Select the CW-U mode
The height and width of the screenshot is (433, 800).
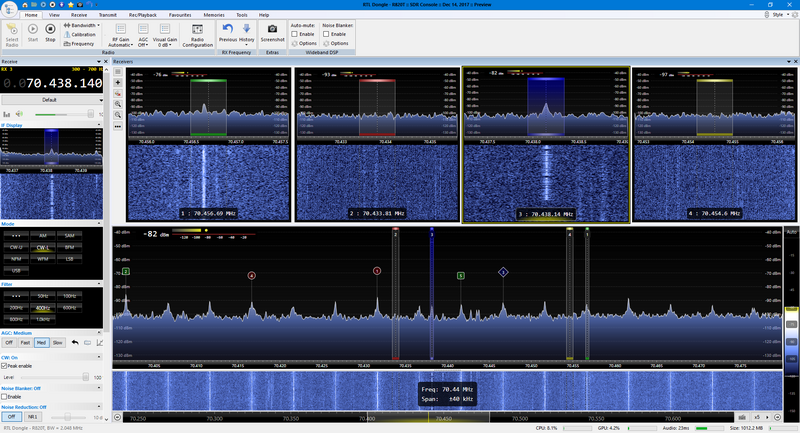(x=16, y=247)
